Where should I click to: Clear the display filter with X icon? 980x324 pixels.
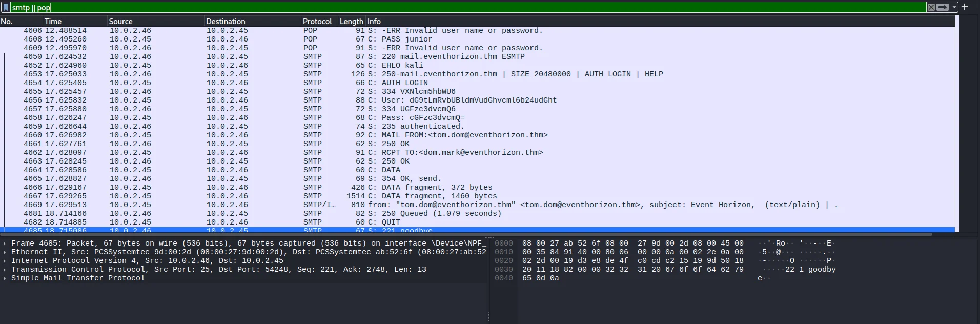(x=931, y=7)
